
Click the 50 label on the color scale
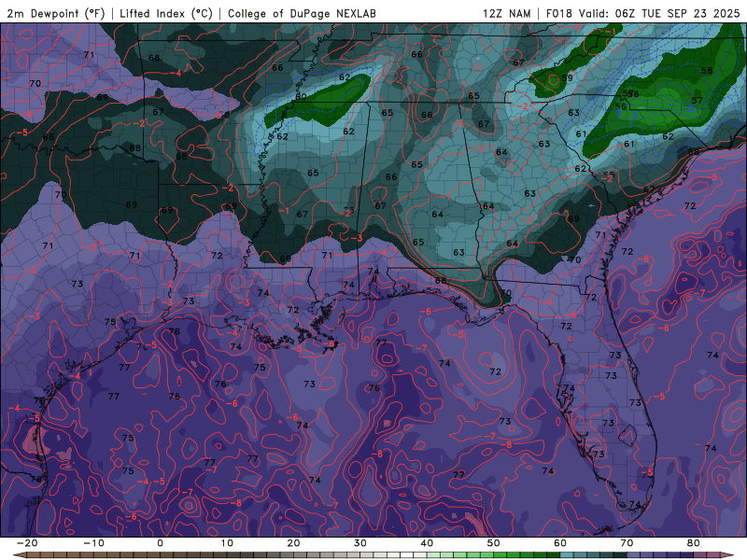494,543
